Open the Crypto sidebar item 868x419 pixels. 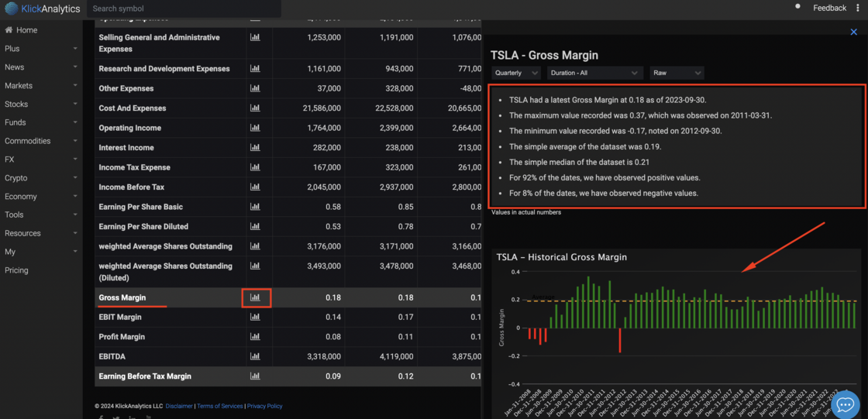(x=41, y=178)
